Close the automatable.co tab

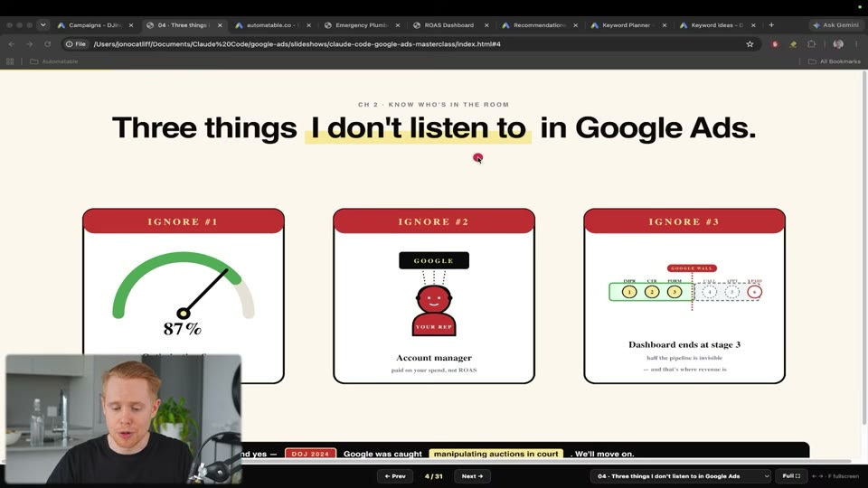click(309, 25)
